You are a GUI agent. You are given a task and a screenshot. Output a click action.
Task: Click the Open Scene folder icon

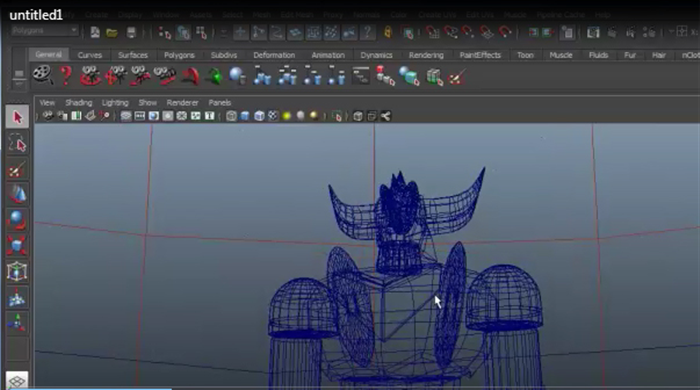coord(112,32)
